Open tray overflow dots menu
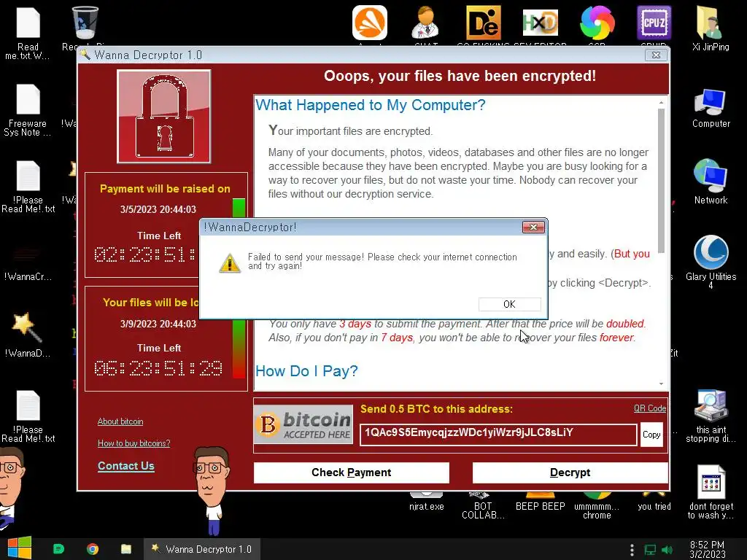Screen dimensions: 747x560 click(632, 550)
